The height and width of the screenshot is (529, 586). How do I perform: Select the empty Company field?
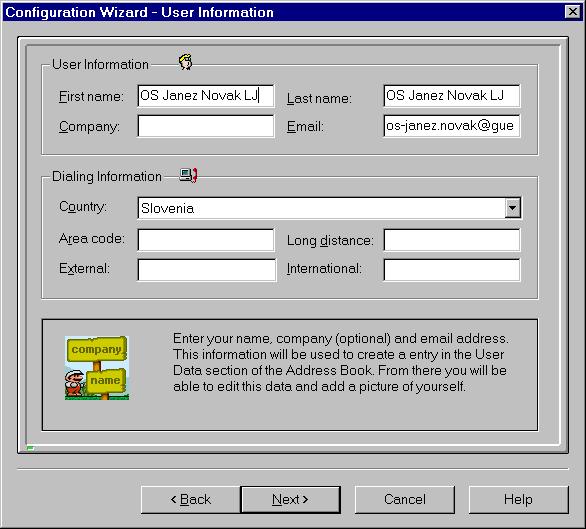click(206, 126)
